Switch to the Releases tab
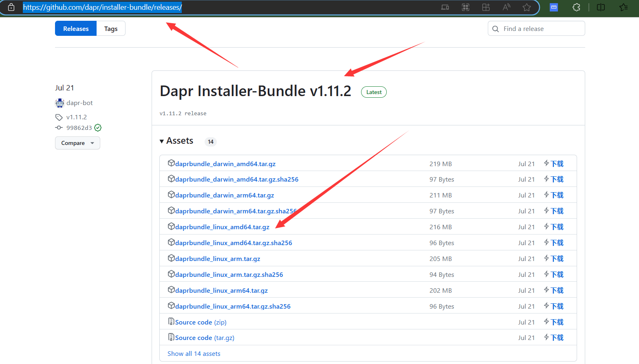 coord(76,29)
